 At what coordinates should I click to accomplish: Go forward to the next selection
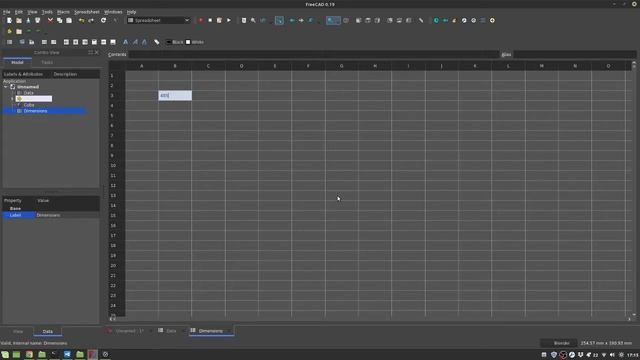point(301,20)
